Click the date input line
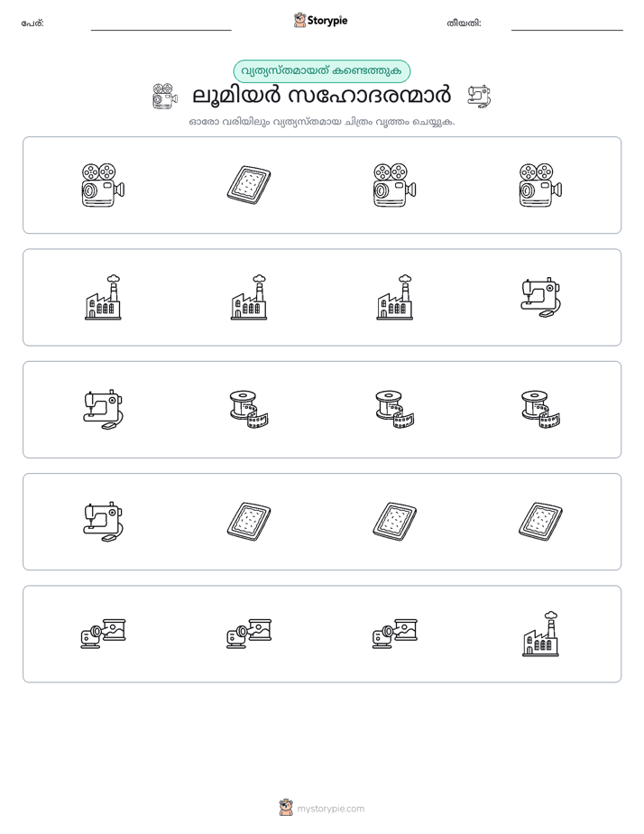Image resolution: width=644 pixels, height=834 pixels. point(567,24)
